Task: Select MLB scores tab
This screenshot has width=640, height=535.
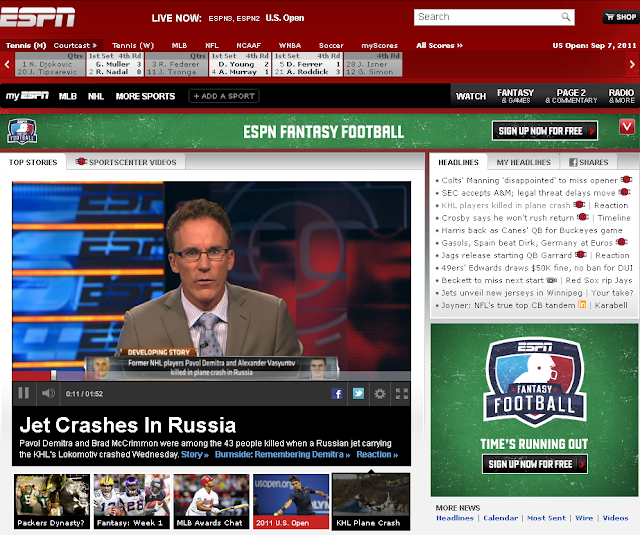Action: point(179,45)
